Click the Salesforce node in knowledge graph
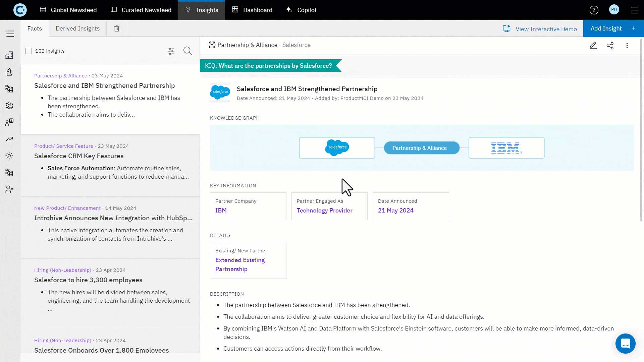The image size is (644, 362). click(x=337, y=148)
